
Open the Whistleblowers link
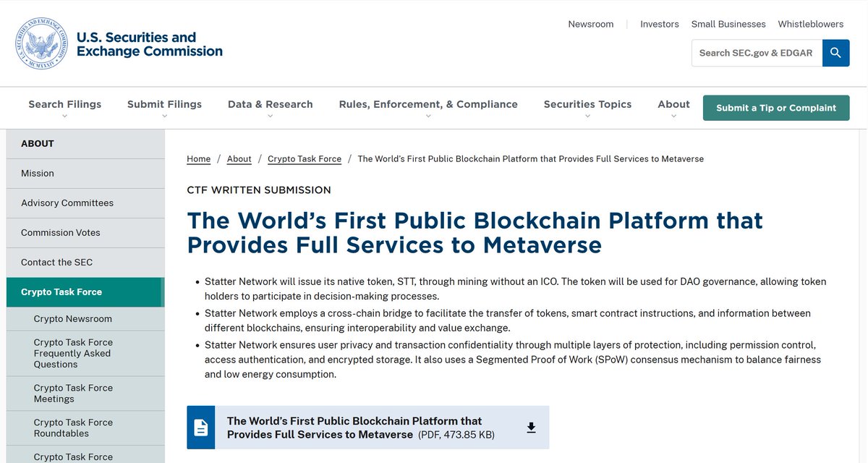click(811, 24)
